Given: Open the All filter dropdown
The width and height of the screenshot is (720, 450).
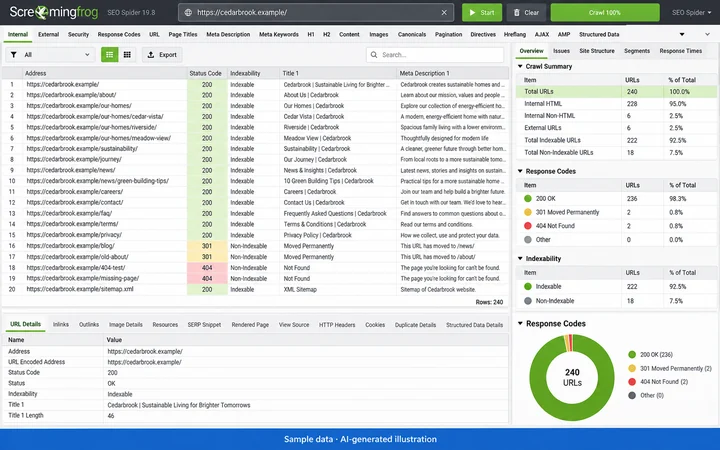Looking at the screenshot, I should point(50,55).
